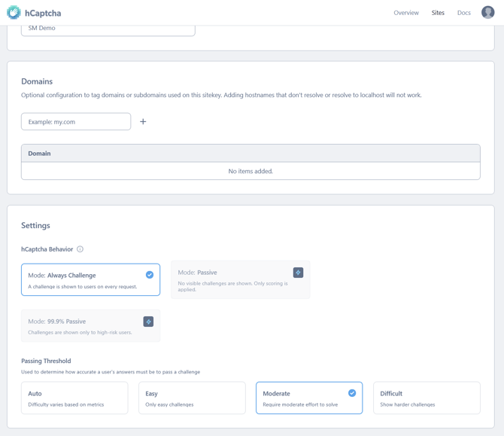Open the Docs link
The width and height of the screenshot is (504, 436).
click(463, 13)
